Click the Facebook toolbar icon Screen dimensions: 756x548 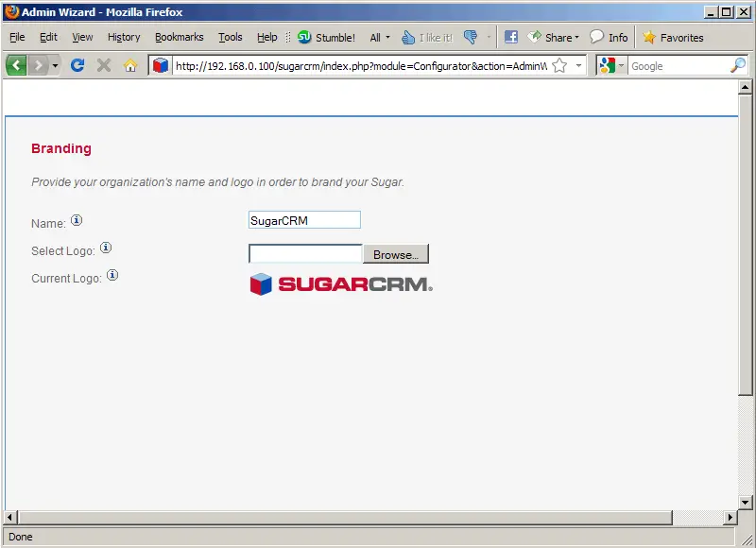tap(510, 37)
